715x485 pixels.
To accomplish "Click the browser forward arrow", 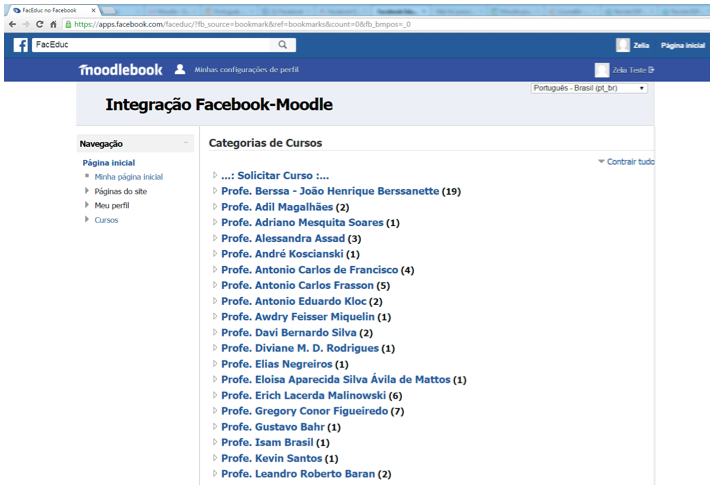I will click(26, 24).
